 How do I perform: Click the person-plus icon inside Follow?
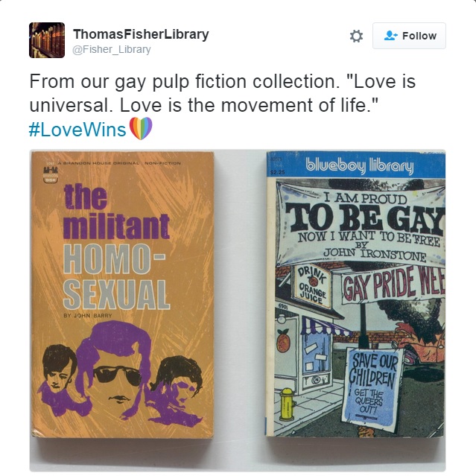pos(390,36)
